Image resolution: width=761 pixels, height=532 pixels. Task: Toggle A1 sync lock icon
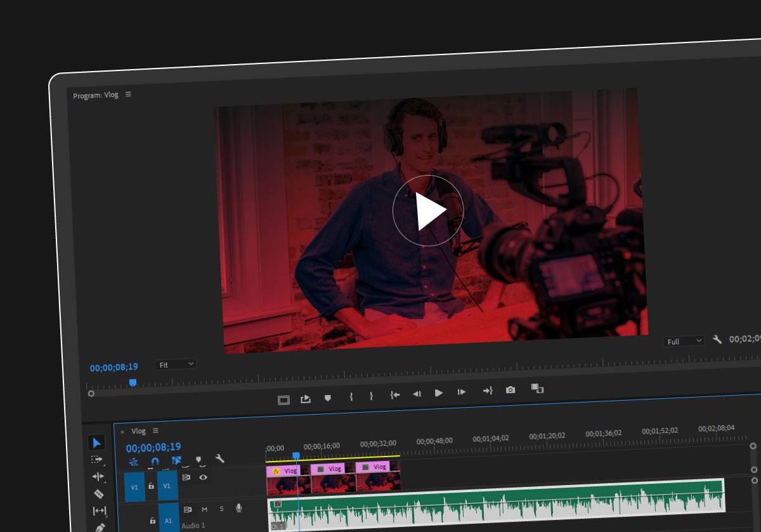click(x=187, y=509)
